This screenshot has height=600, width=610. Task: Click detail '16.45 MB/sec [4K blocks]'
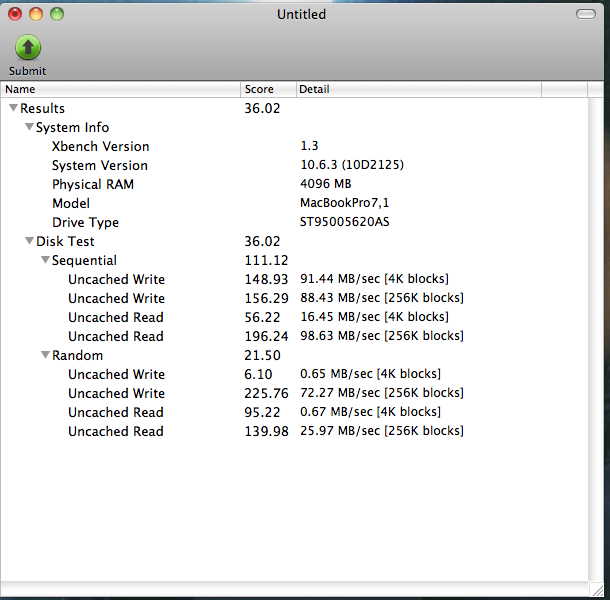(374, 317)
